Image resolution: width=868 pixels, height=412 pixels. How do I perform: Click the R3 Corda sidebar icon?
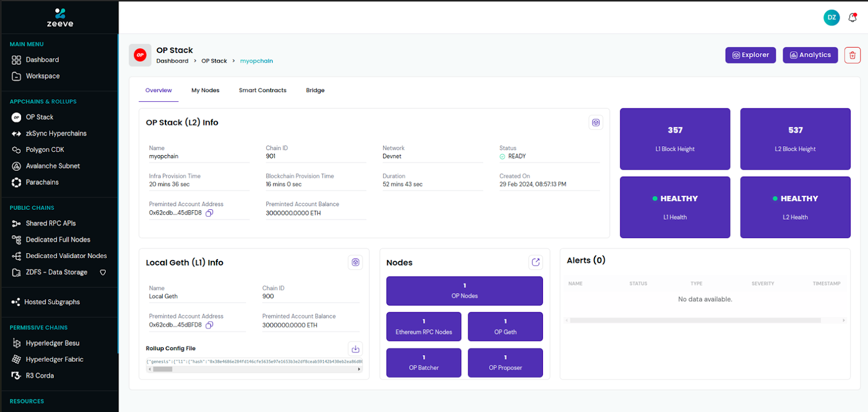click(x=16, y=376)
